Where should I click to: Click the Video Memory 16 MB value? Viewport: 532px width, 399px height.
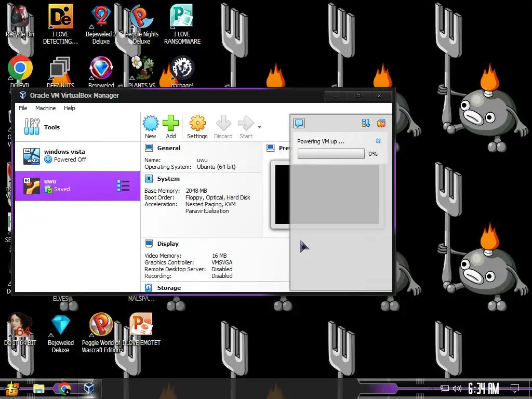(x=219, y=256)
